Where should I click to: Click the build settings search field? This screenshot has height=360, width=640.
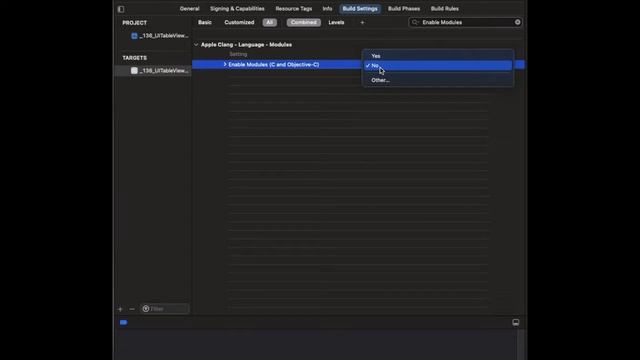pos(465,22)
